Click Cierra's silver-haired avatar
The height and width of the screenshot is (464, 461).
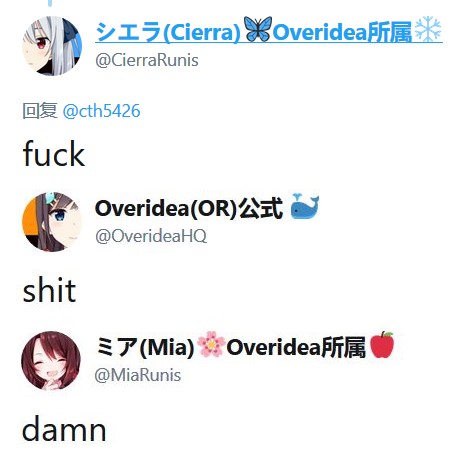pyautogui.click(x=52, y=46)
